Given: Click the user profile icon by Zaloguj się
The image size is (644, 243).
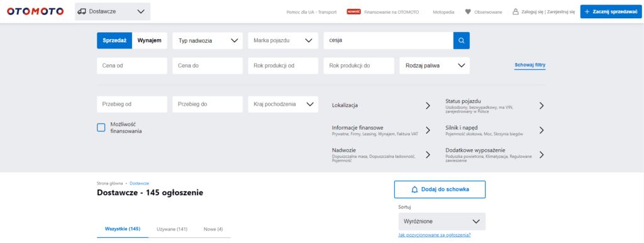Looking at the screenshot, I should pyautogui.click(x=516, y=12).
